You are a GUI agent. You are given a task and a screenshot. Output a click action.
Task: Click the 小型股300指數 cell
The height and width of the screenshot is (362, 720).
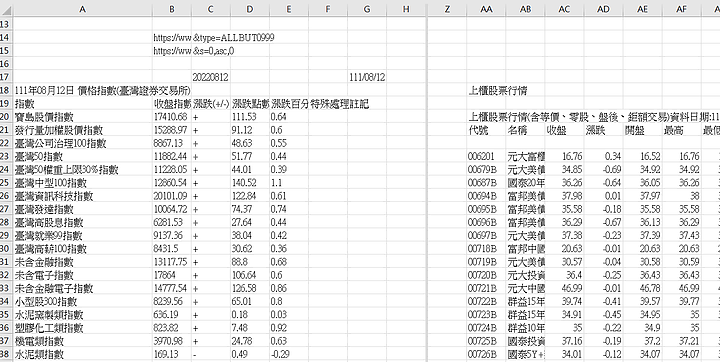83,302
